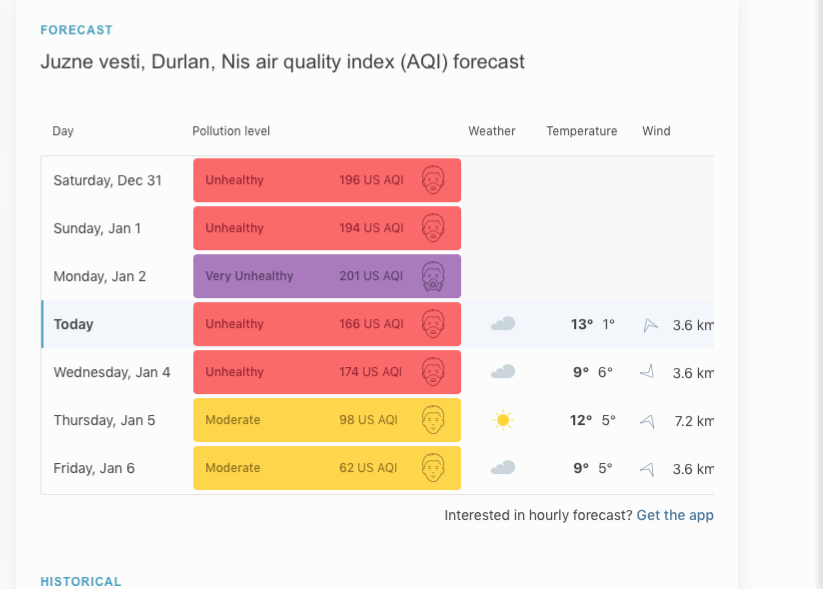Click the wind direction arrow for Wednesday, Jan 4
823x589 pixels.
647,372
